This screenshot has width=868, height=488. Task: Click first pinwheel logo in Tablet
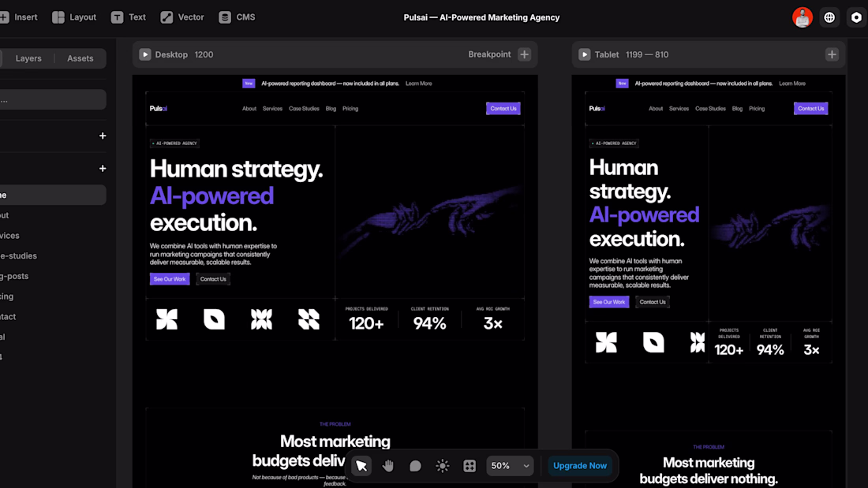coord(606,342)
